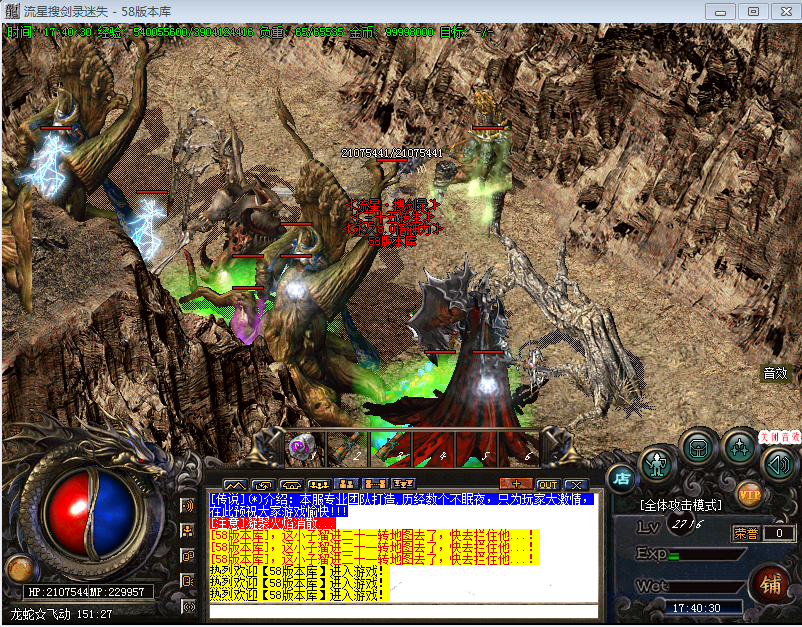Minimize the 流星搜剑录迷失 game window

[720, 11]
